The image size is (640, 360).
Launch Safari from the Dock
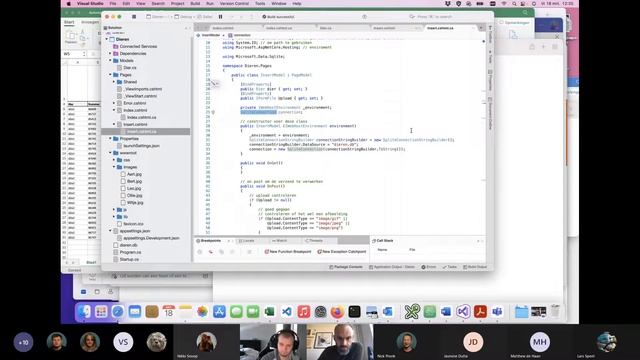(118, 312)
